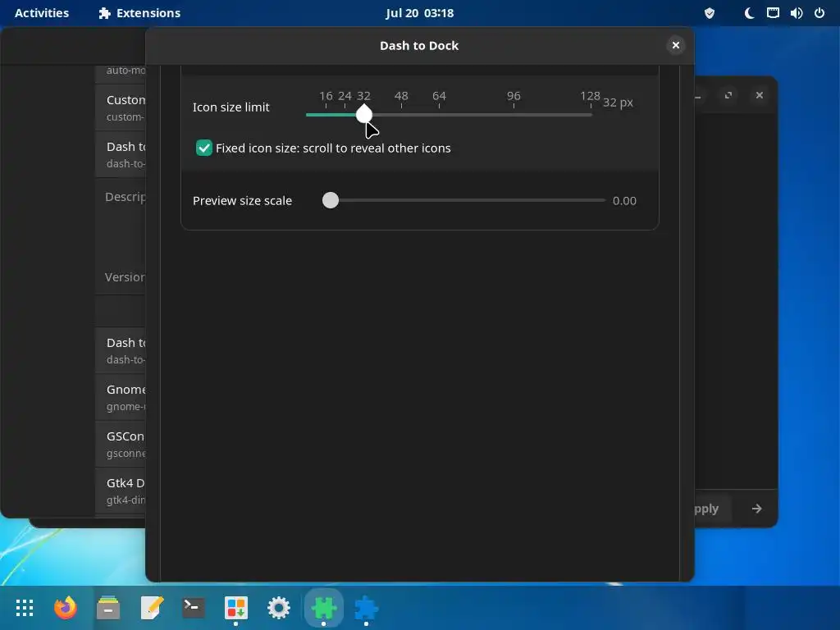Click the Preview size scale 0.00 value

point(624,201)
